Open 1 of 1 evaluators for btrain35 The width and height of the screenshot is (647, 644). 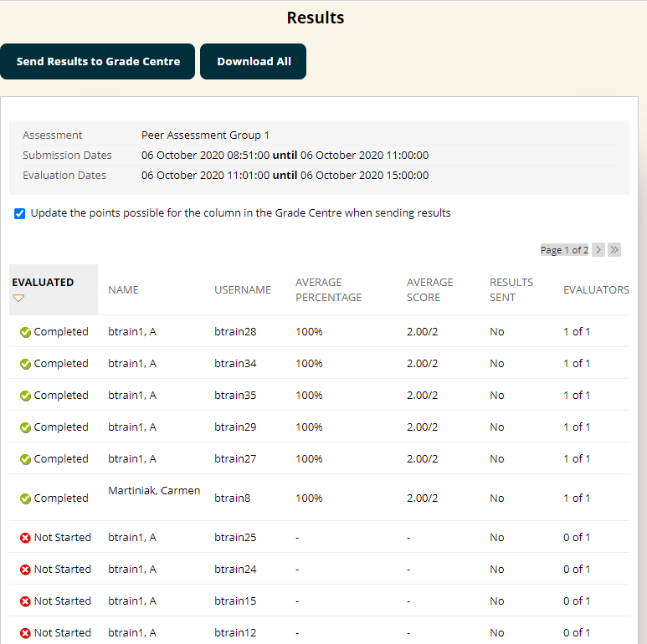tap(576, 396)
